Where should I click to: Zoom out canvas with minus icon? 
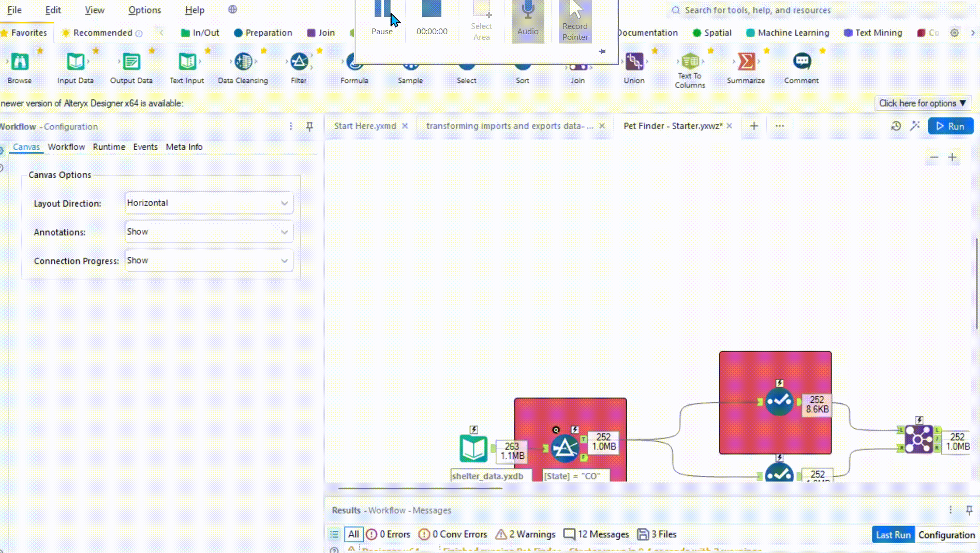[x=934, y=157]
